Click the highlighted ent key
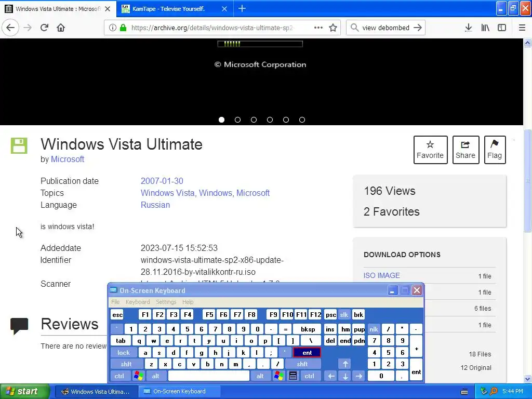The image size is (532, 399). [307, 353]
